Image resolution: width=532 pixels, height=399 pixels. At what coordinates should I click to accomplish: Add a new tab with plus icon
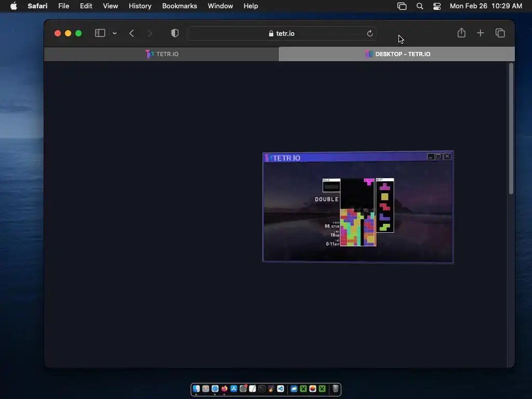[481, 33]
